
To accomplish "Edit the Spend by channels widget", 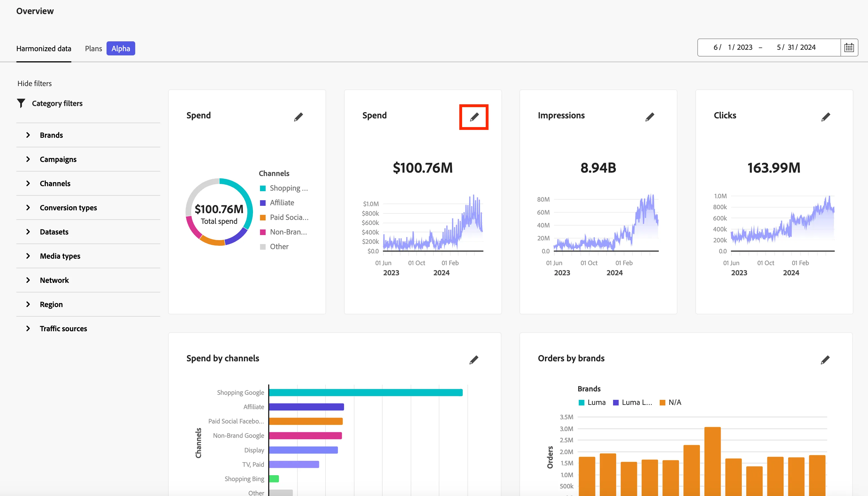I will (474, 360).
